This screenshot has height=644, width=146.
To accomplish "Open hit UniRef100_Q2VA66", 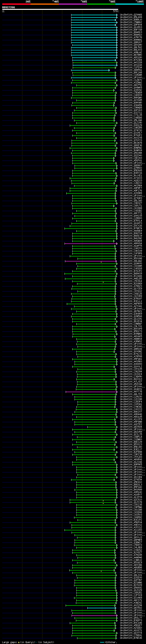I will click(131, 15).
